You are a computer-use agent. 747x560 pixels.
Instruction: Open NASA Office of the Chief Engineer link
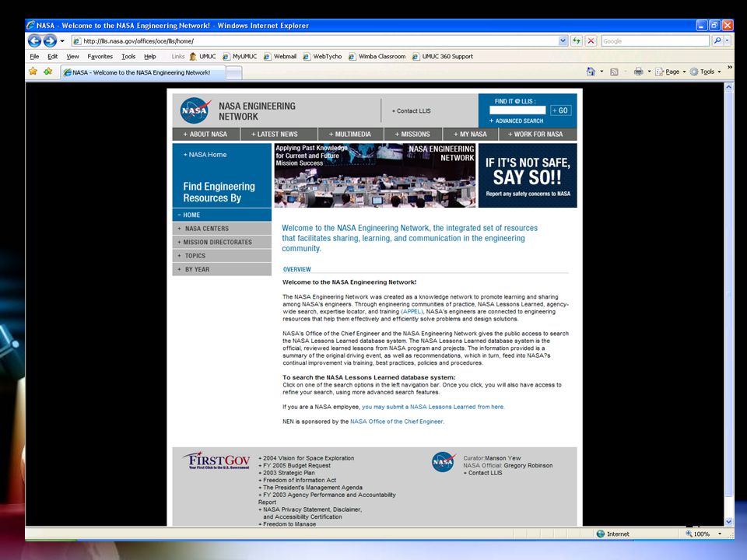(x=397, y=422)
